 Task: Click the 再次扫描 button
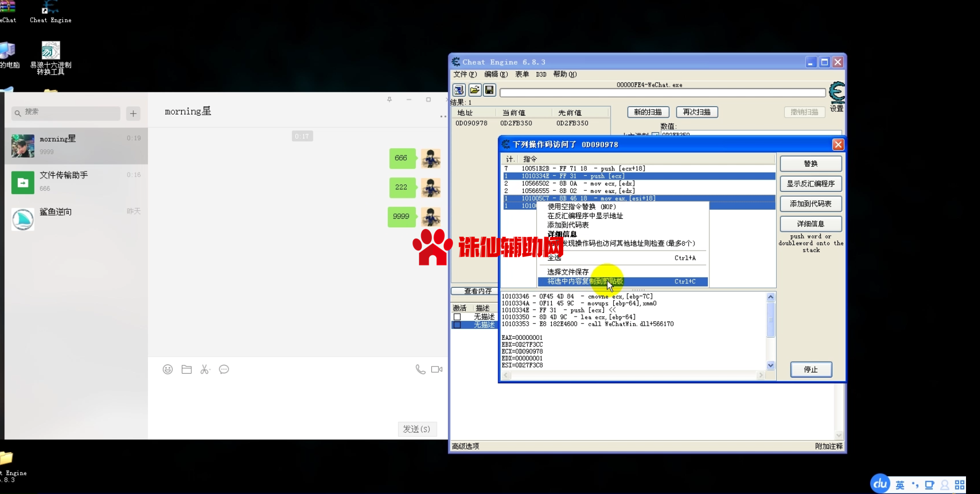[x=697, y=112]
